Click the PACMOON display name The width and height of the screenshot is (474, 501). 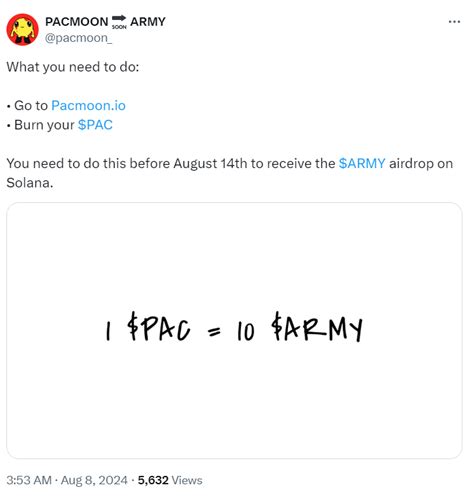click(x=77, y=22)
